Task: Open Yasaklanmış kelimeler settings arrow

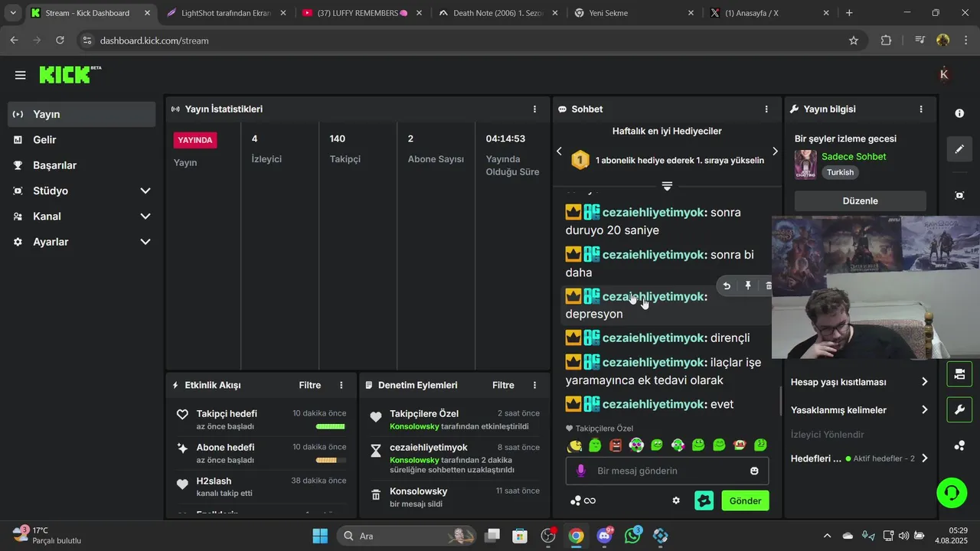Action: pos(924,410)
